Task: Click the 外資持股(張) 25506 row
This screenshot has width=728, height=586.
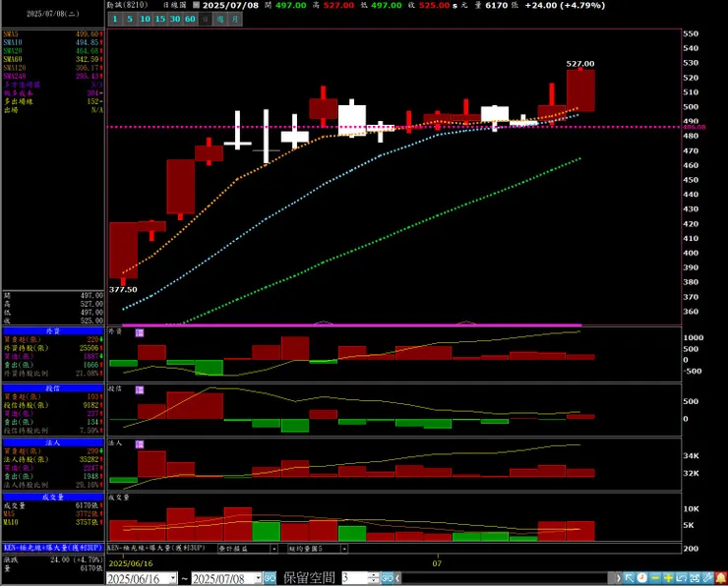Action: click(x=53, y=348)
